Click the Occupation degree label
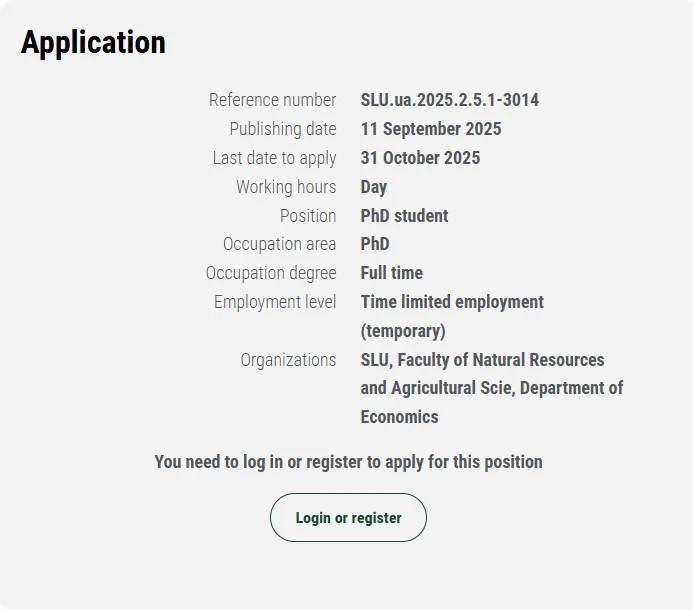Image resolution: width=693 pixels, height=610 pixels. point(271,273)
